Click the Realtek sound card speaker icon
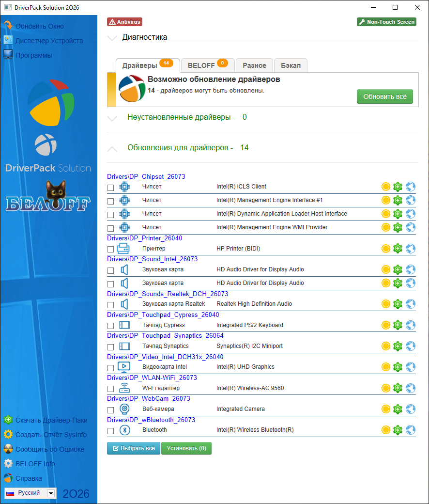Viewport: 429px width, 504px height. (124, 304)
